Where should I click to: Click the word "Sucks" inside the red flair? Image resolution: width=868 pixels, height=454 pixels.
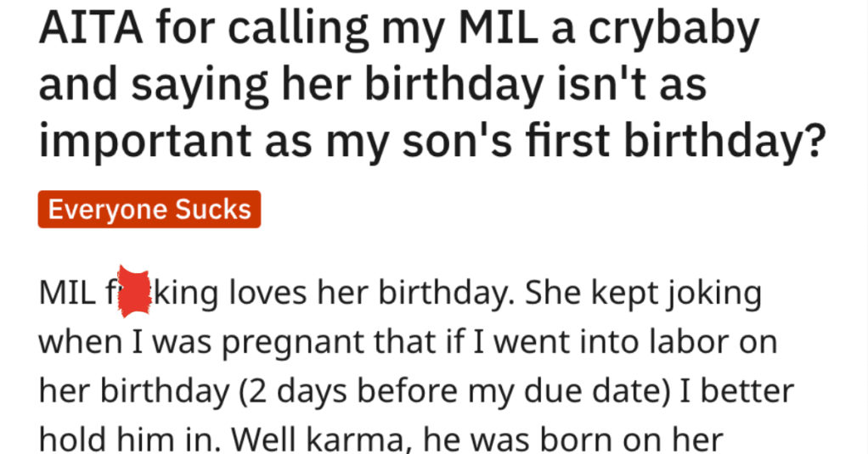(213, 210)
